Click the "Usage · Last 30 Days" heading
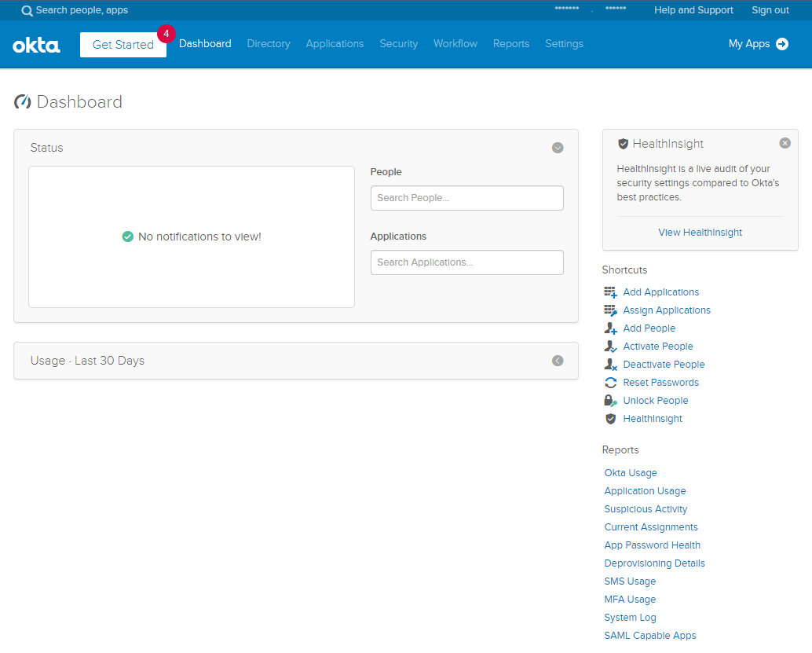This screenshot has height=653, width=812. (87, 361)
